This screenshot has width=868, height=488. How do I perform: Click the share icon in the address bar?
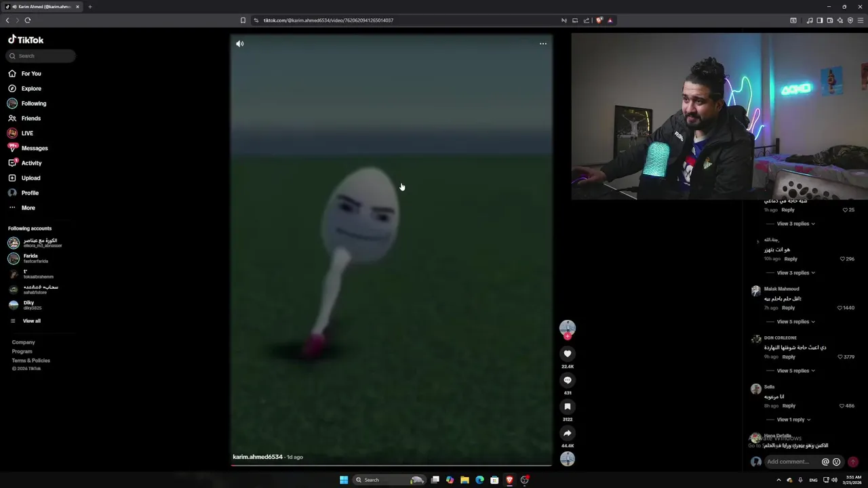pos(586,20)
